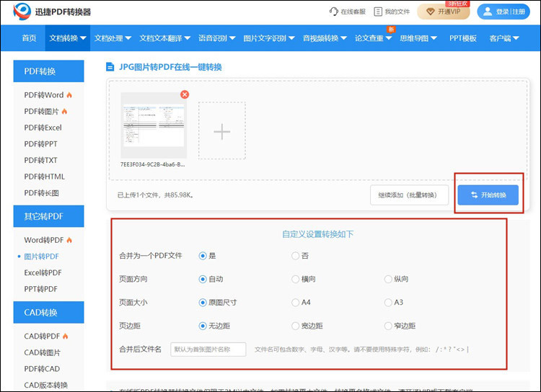This screenshot has width=541, height=392.
Task: Select 否 for merging into one PDF
Action: [x=296, y=256]
